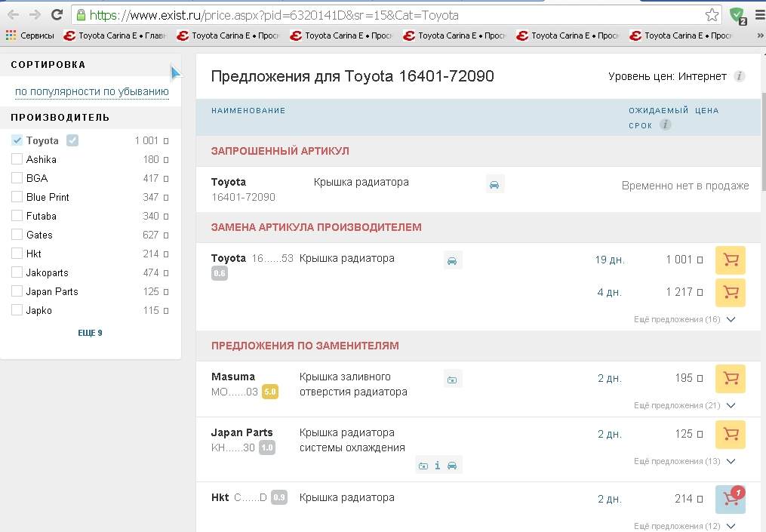Viewport: 766px width, 532px height.
Task: Change sorting via popularity descending link
Action: (x=92, y=92)
